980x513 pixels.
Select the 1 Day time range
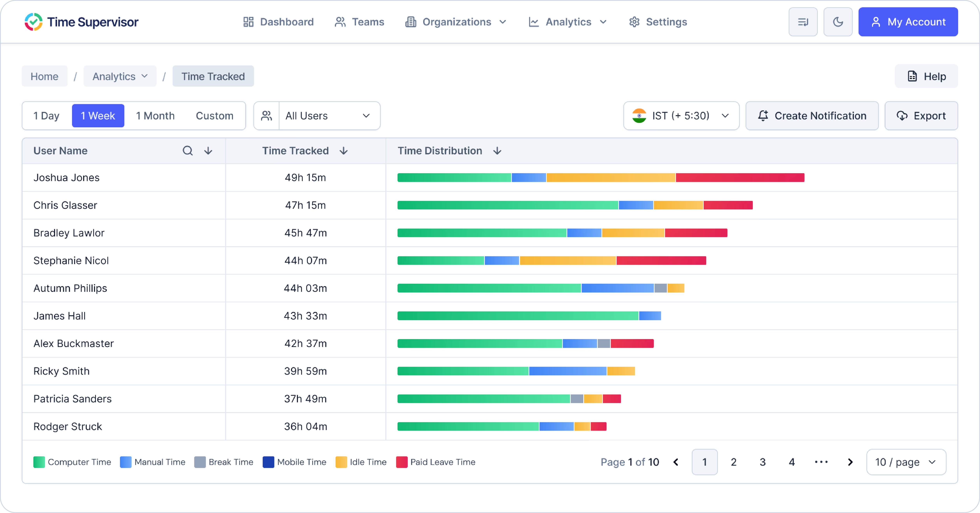46,116
